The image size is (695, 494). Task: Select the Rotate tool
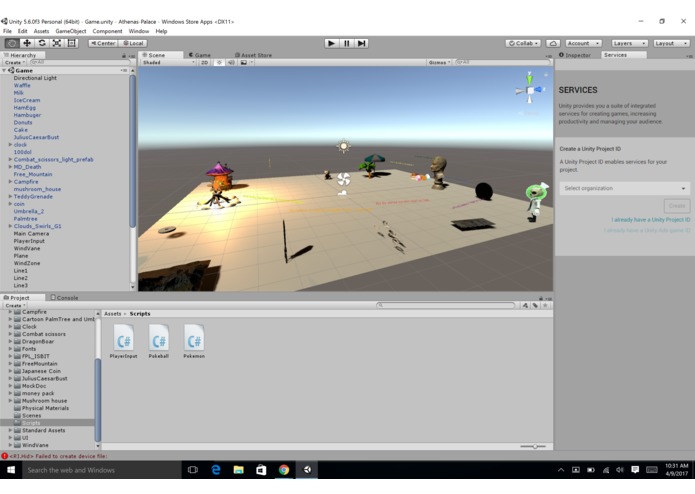(x=42, y=43)
